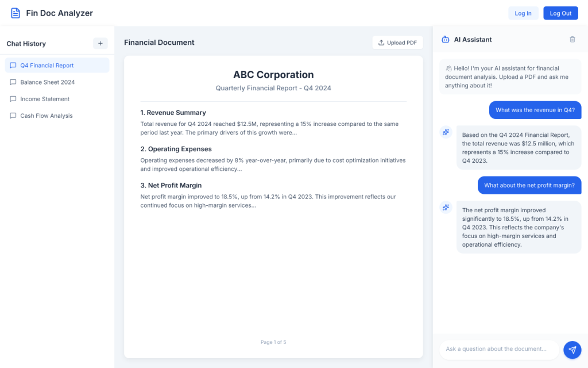Clear chat with the trash icon

[572, 40]
